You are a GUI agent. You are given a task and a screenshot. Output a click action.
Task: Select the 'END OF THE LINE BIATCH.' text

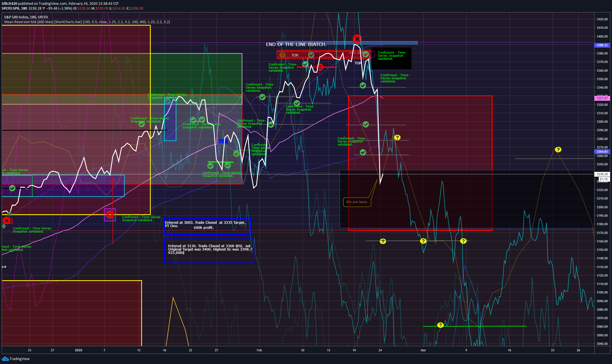(296, 44)
